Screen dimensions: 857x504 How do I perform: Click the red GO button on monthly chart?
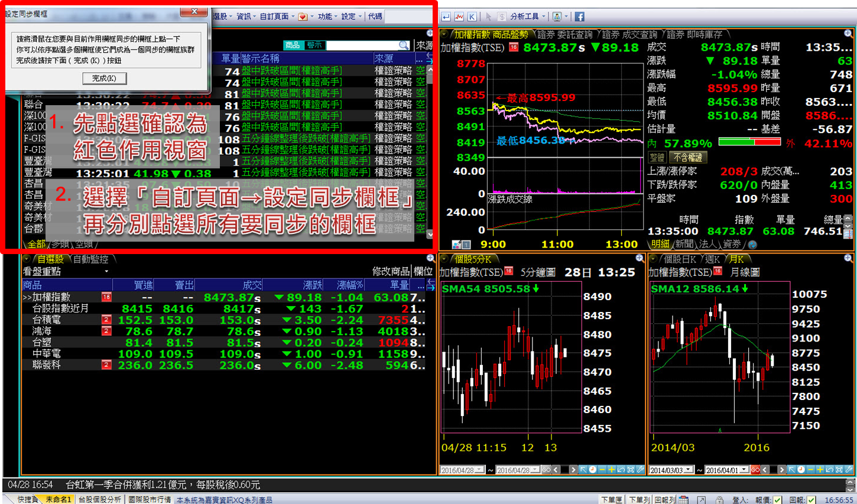[755, 470]
